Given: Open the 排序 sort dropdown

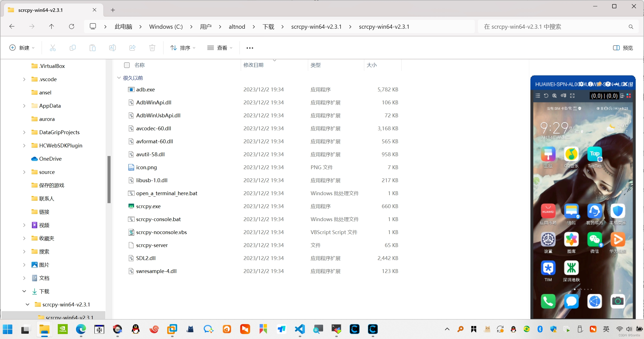Looking at the screenshot, I should pos(183,48).
